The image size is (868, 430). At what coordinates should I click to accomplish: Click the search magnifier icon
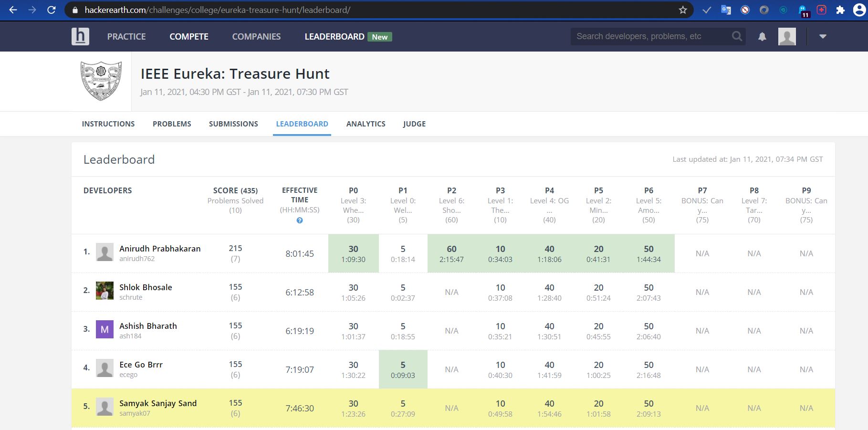[737, 36]
